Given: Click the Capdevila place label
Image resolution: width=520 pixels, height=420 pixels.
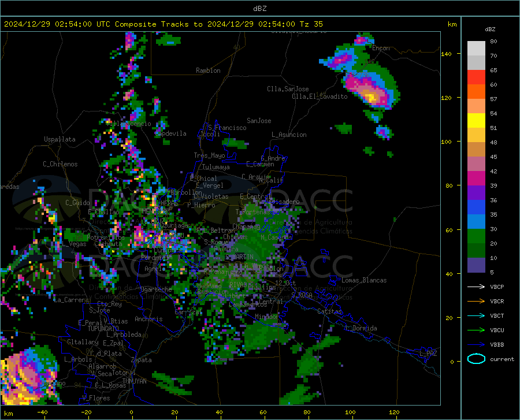Looking at the screenshot, I should (170, 133).
